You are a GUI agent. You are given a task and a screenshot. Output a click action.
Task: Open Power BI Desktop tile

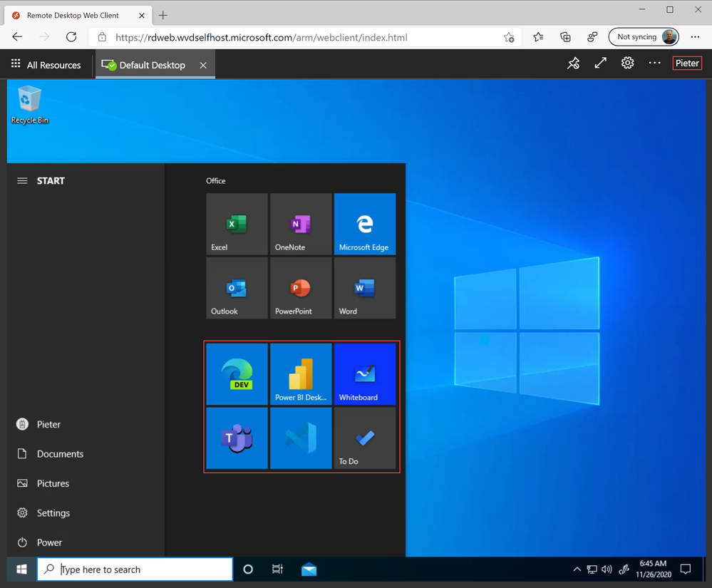coord(301,373)
